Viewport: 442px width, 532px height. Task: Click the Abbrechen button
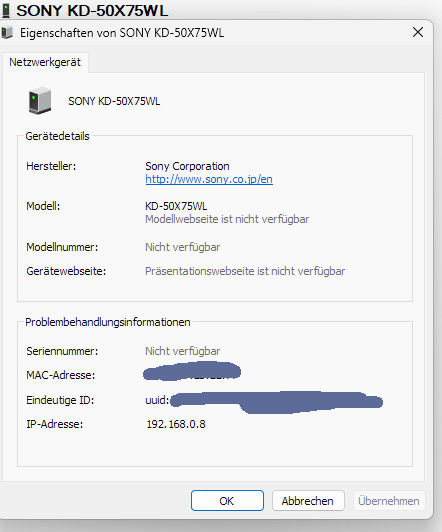point(308,500)
